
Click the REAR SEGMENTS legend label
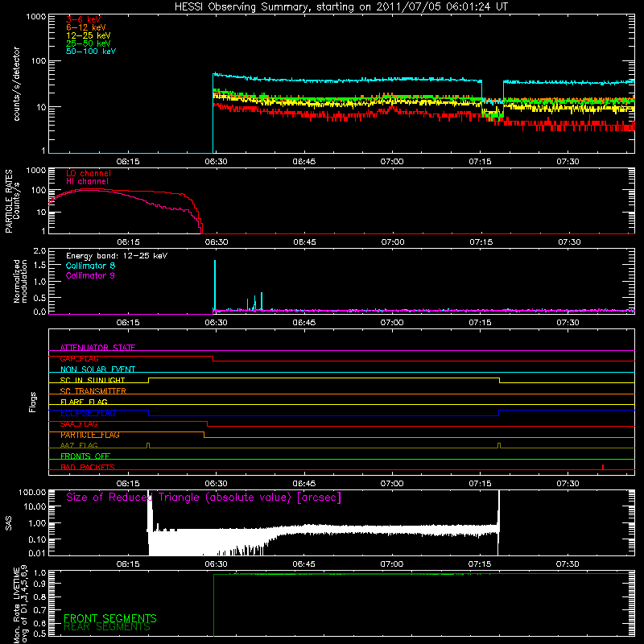click(x=107, y=627)
